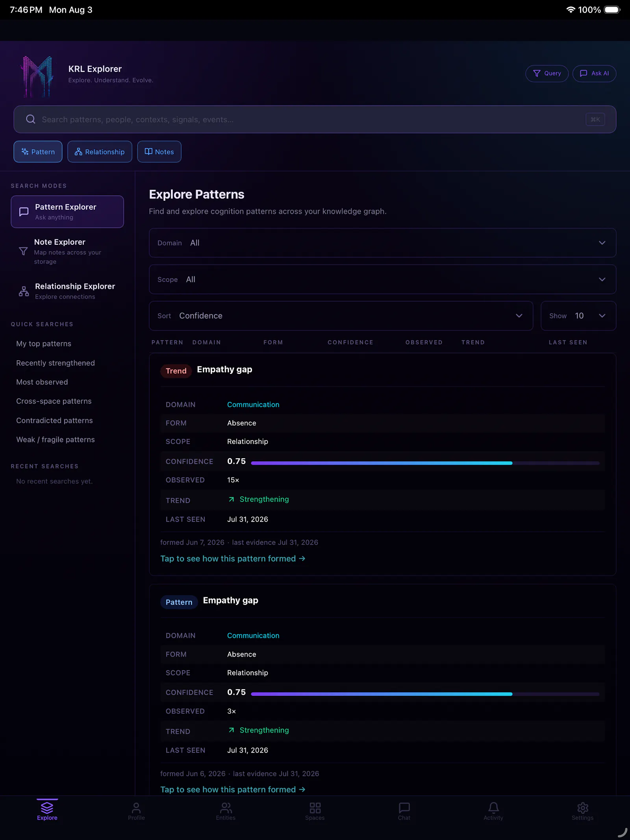Run 'Contradicted patterns' quick search
Image resolution: width=630 pixels, height=840 pixels.
[x=55, y=420]
